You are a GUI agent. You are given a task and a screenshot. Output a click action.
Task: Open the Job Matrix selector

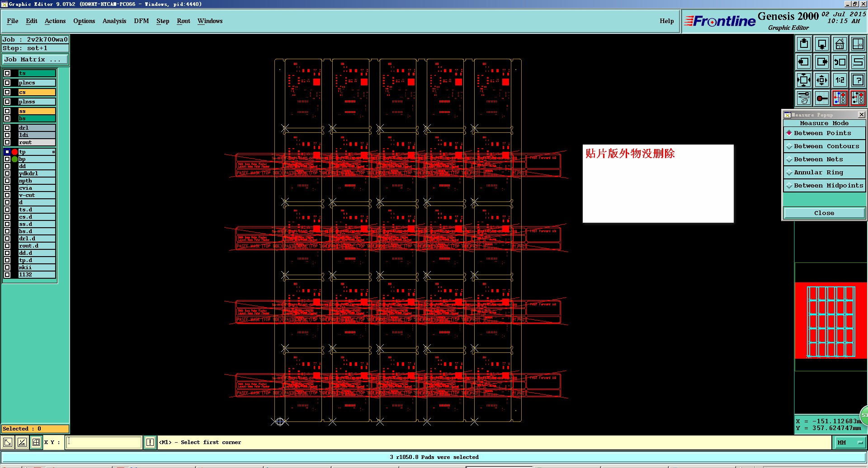(35, 60)
